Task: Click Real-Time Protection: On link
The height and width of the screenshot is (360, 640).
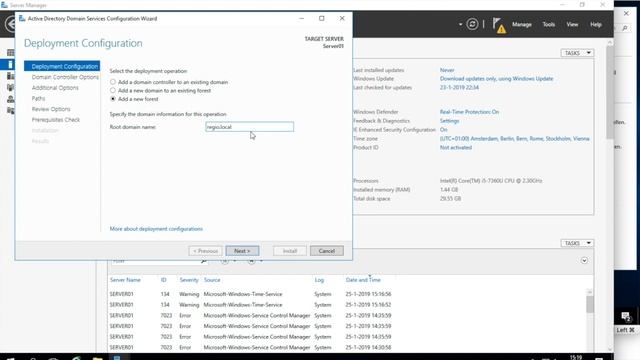Action: tap(469, 112)
